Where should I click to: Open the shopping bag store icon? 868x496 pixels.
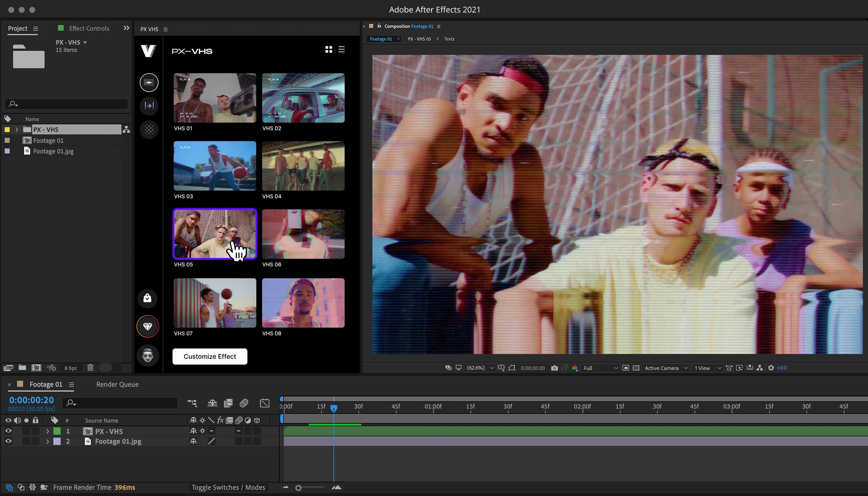(147, 298)
